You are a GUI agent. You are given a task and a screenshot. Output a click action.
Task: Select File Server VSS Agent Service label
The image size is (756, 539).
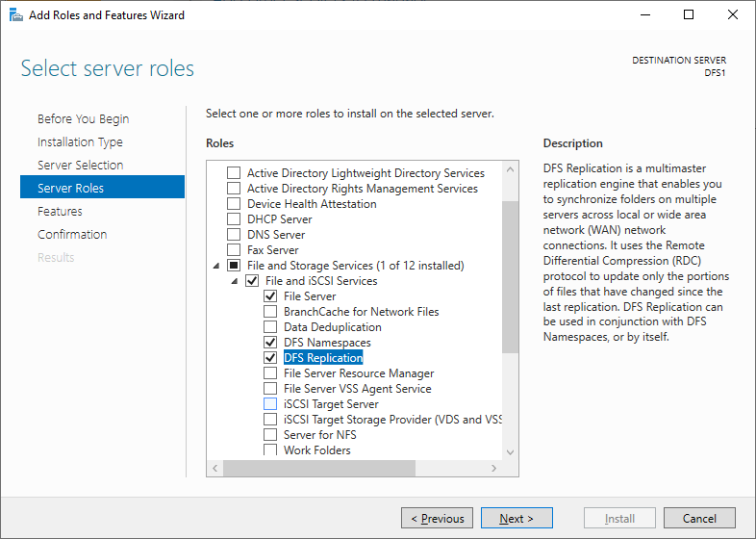[358, 389]
